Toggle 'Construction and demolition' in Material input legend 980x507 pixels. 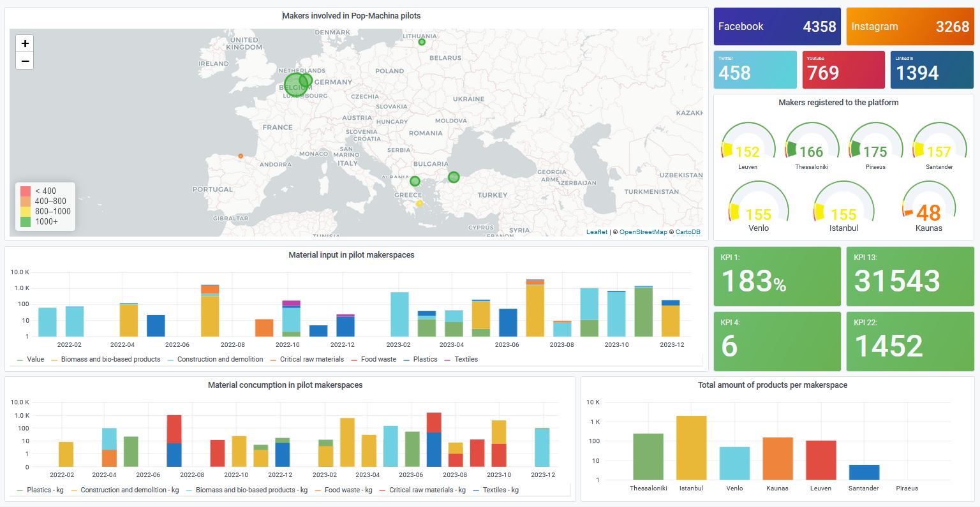[215, 360]
